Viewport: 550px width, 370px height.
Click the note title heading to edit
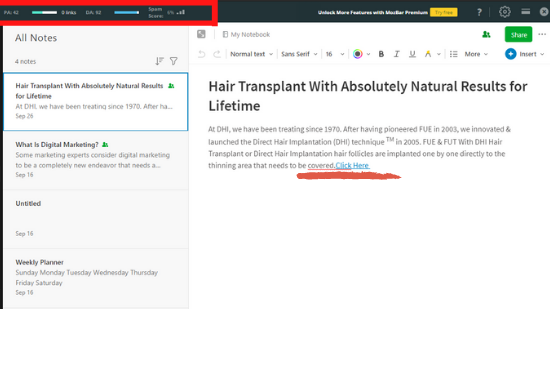[368, 96]
